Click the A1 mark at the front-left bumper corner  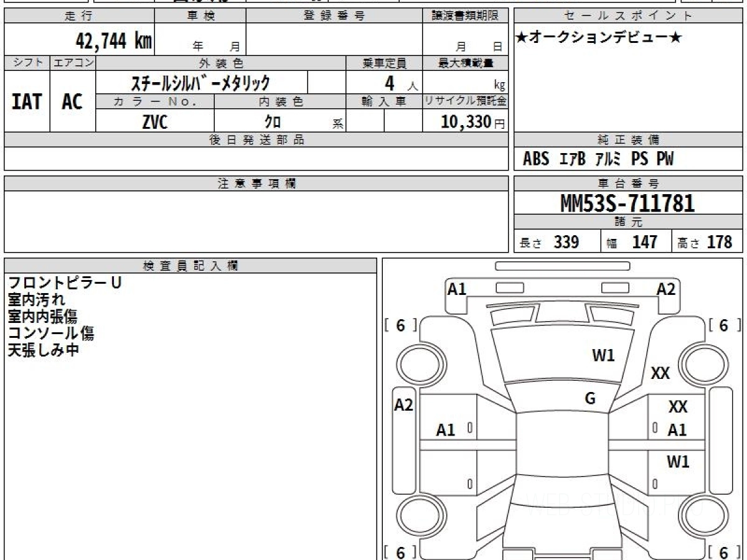(457, 289)
